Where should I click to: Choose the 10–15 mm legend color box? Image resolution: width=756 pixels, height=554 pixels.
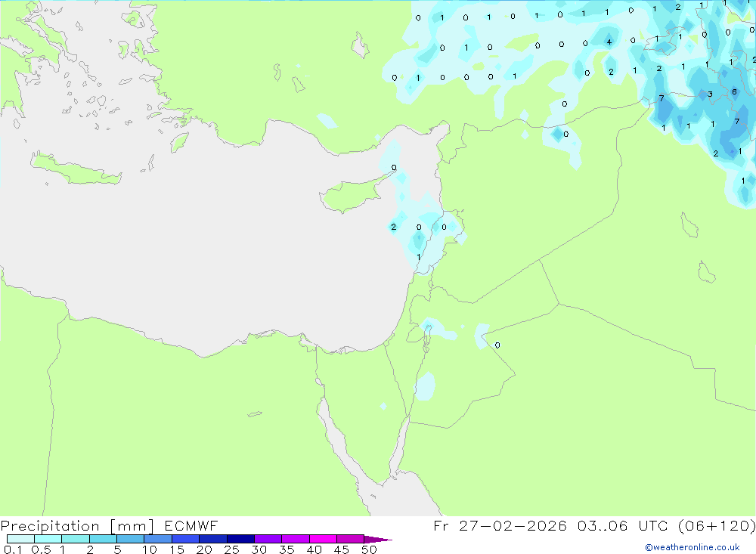click(x=158, y=539)
